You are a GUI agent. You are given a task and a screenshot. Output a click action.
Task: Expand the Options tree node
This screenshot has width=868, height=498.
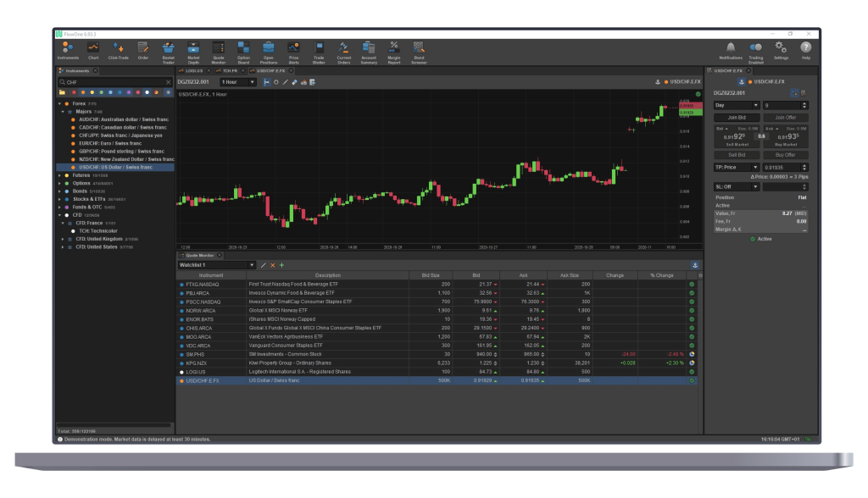point(60,183)
